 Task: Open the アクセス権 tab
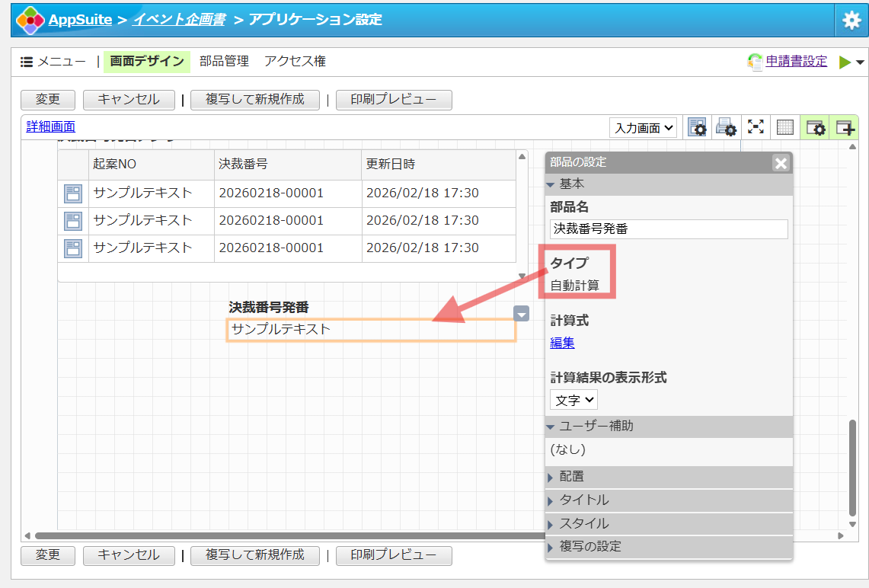295,61
